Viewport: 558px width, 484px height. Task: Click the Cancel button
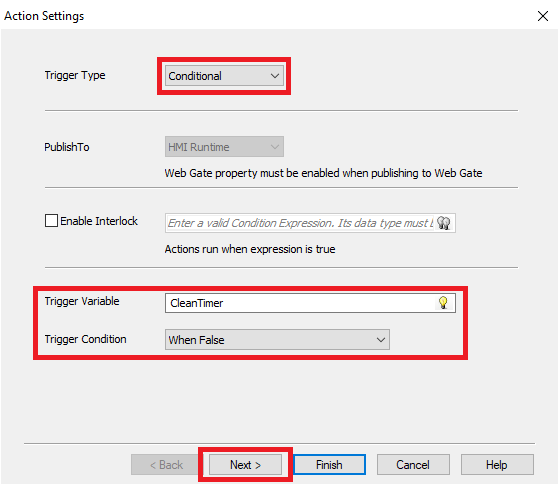413,464
